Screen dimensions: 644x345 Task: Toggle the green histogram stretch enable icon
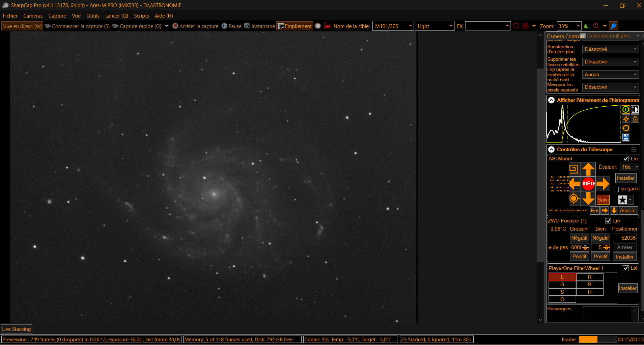(626, 109)
